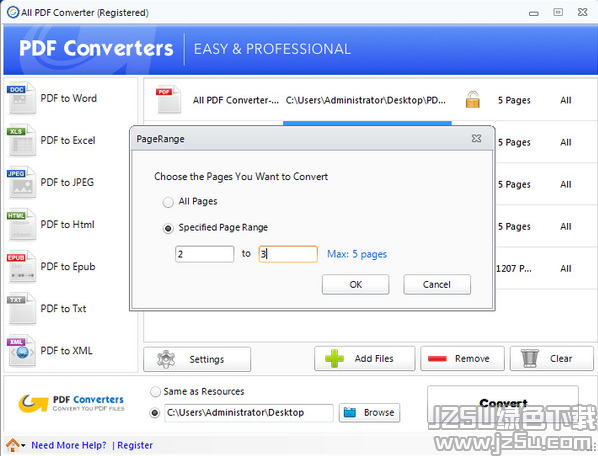This screenshot has height=456, width=598.
Task: Click the padlock icon in first row
Action: 473,100
